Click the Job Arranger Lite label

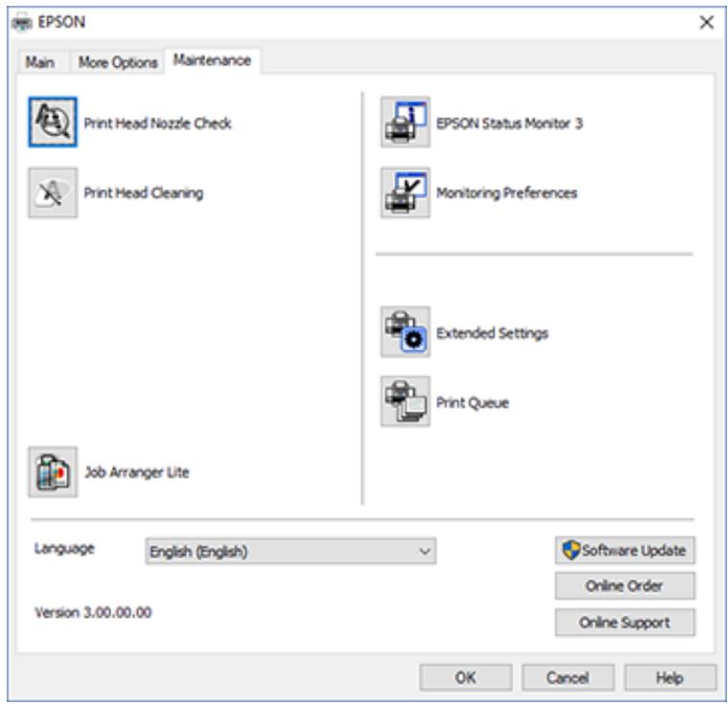137,472
